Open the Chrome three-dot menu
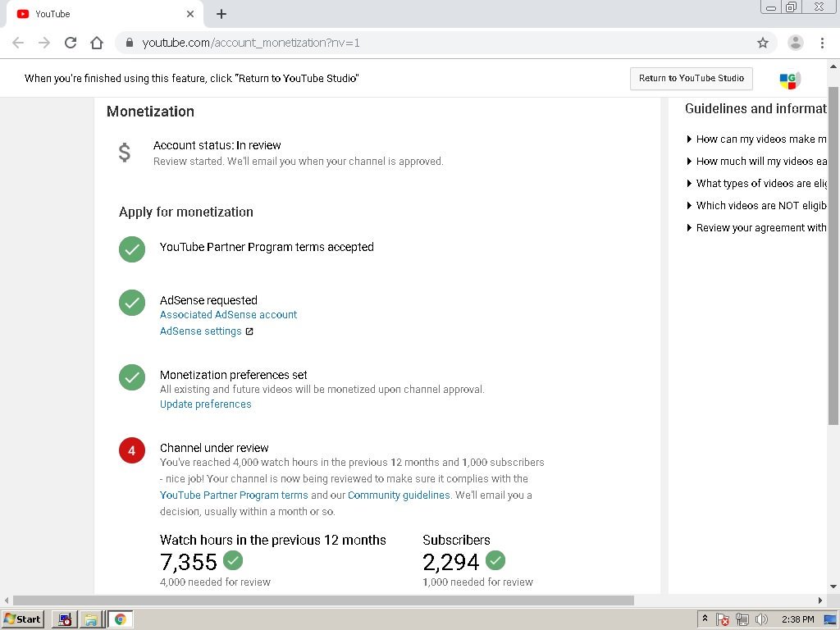The height and width of the screenshot is (630, 840). (822, 43)
